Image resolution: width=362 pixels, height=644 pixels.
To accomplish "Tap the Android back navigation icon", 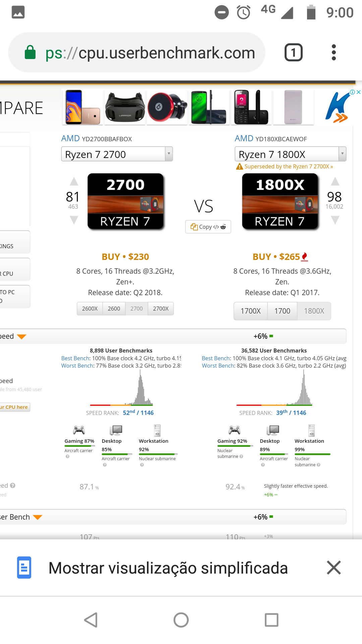I will click(x=91, y=620).
